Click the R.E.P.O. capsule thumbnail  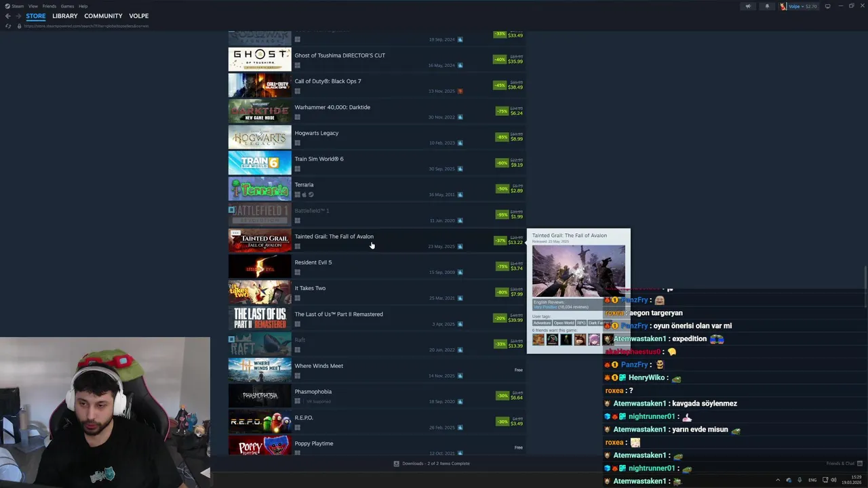(260, 422)
